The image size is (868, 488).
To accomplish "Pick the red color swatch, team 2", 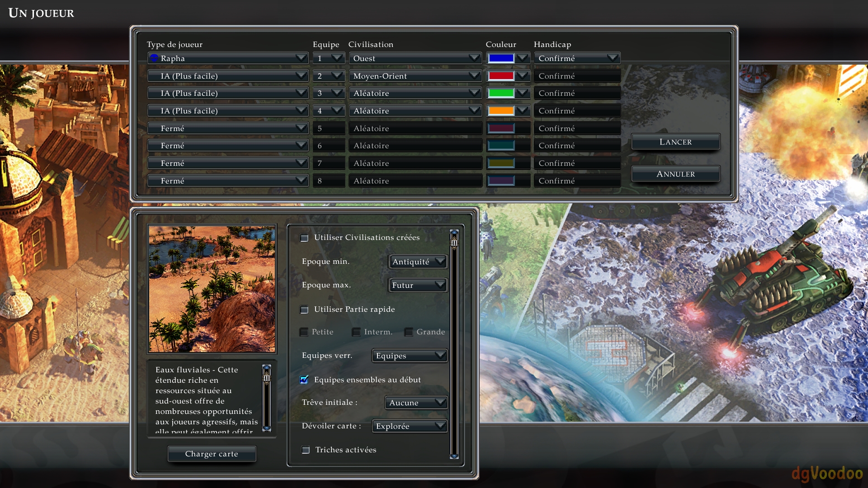I will coord(501,76).
